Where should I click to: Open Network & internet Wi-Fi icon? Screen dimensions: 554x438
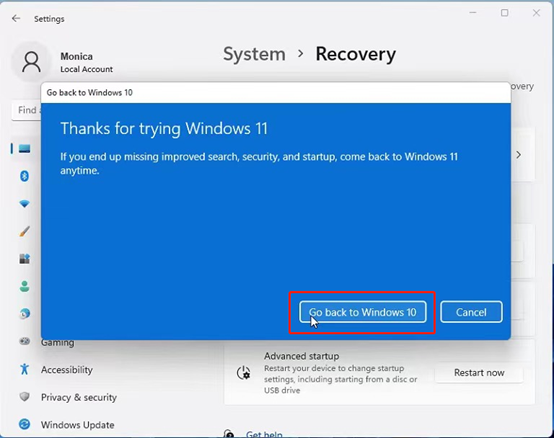(x=24, y=204)
